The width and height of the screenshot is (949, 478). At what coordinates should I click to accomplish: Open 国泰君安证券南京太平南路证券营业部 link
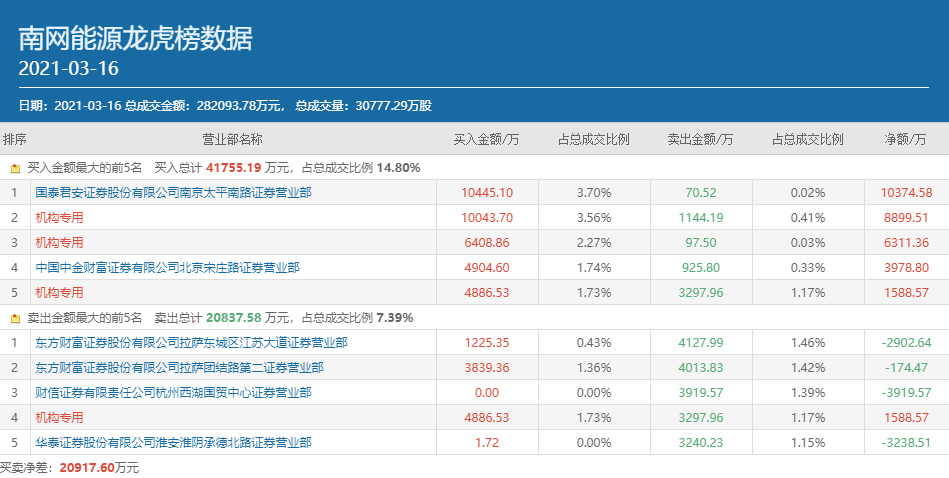(173, 193)
